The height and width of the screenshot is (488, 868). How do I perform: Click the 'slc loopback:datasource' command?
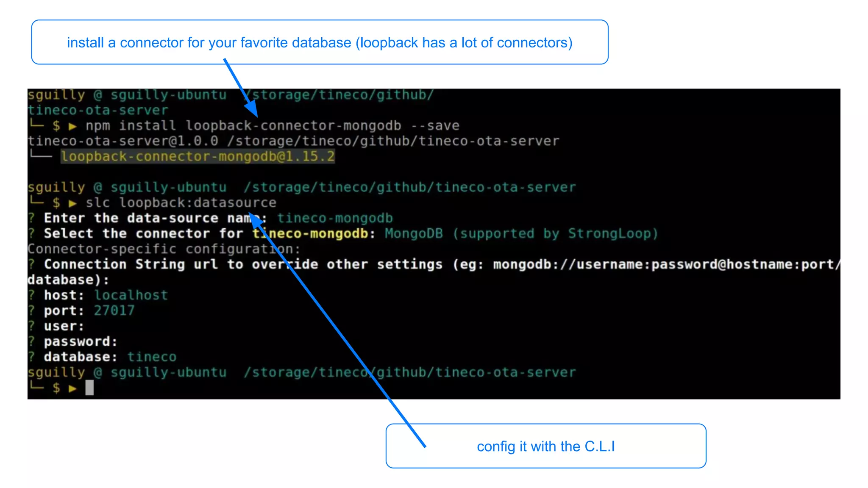pos(181,202)
